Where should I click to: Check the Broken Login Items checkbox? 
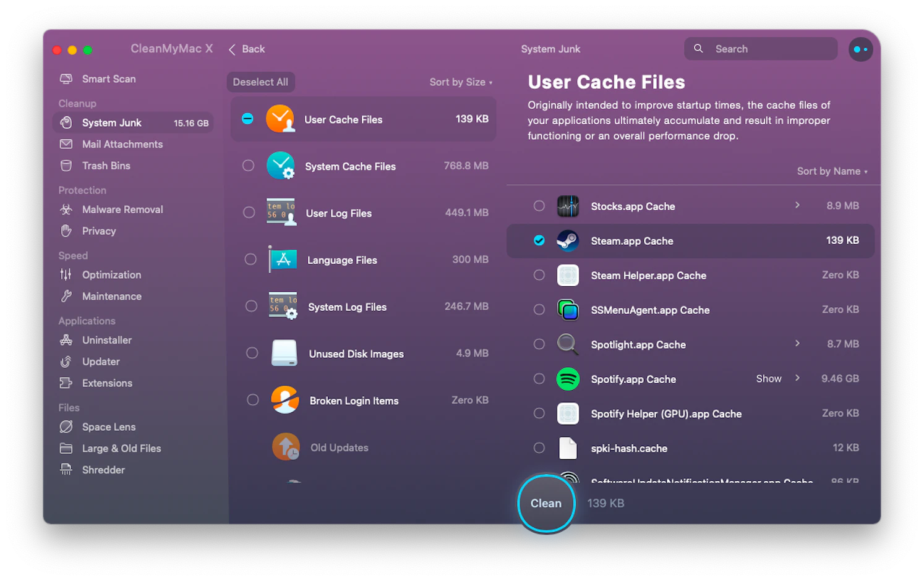pos(252,400)
